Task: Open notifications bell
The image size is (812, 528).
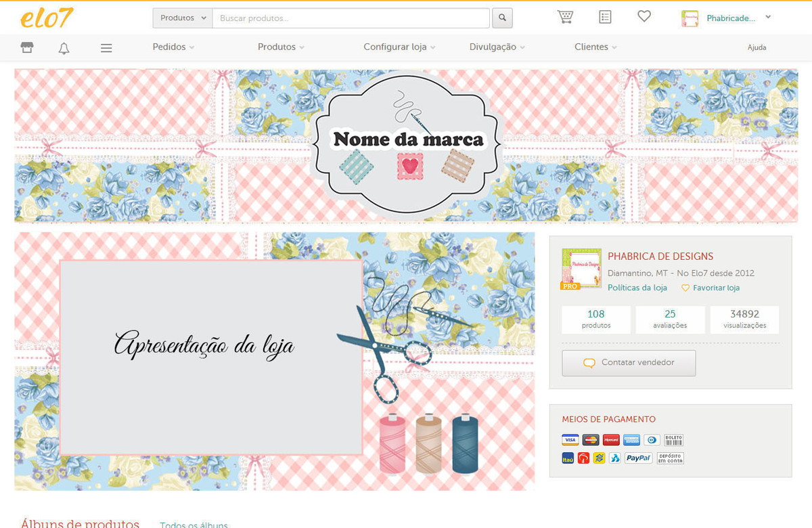Action: (x=64, y=48)
